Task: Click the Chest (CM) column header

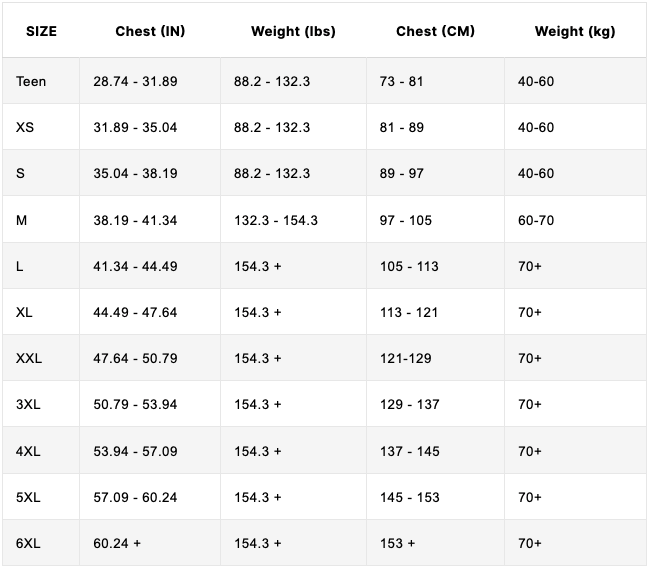Action: point(435,31)
